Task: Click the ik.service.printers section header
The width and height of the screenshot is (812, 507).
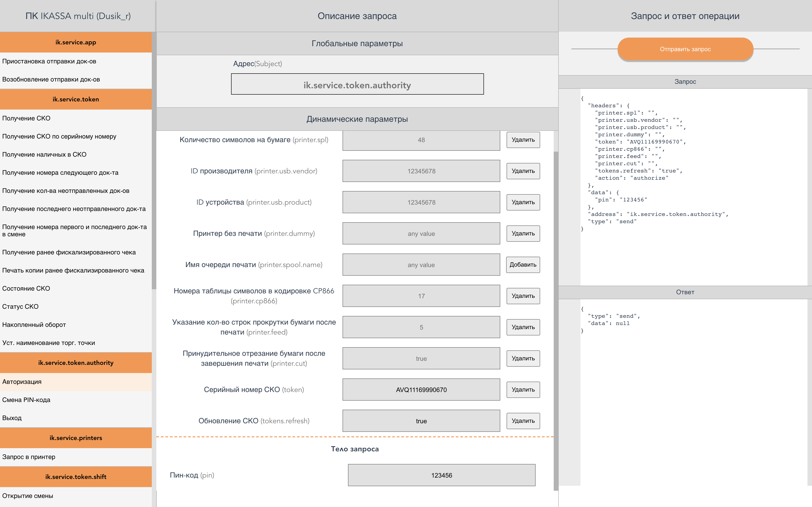Action: (x=75, y=438)
